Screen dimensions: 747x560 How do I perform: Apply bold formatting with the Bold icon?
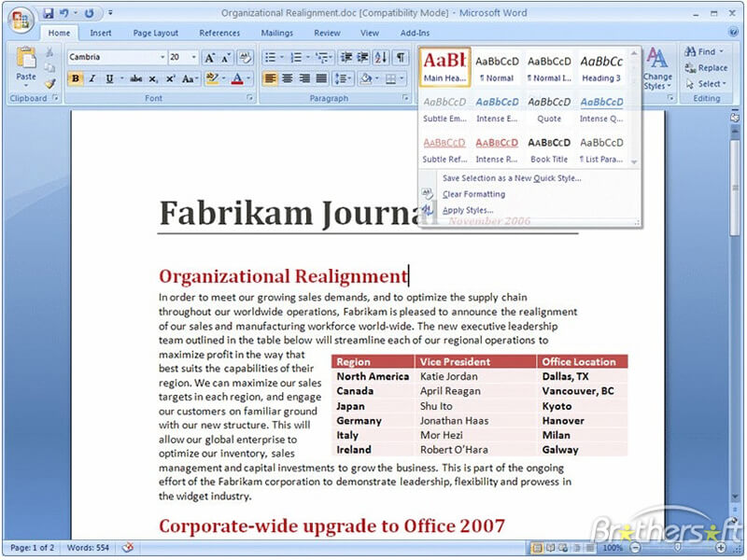75,78
